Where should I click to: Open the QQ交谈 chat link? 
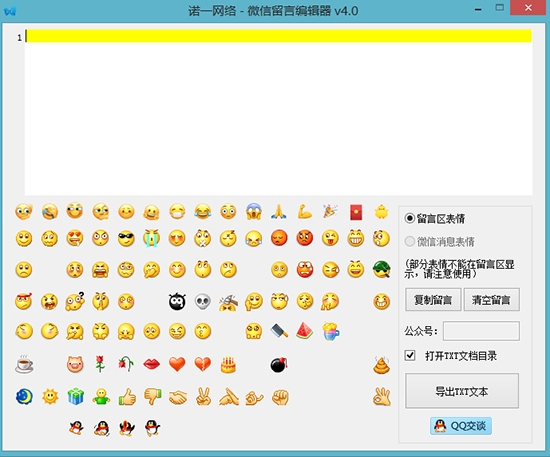pos(461,426)
